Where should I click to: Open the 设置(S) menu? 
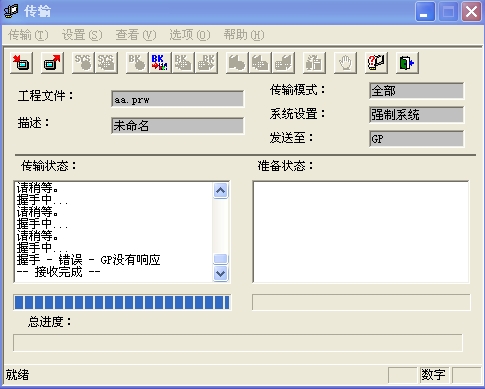pos(82,35)
